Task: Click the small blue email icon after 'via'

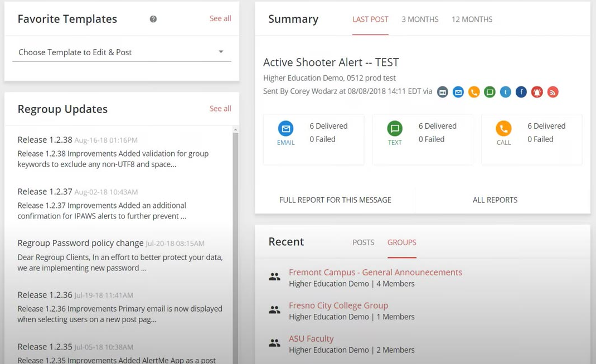Action: pos(458,92)
